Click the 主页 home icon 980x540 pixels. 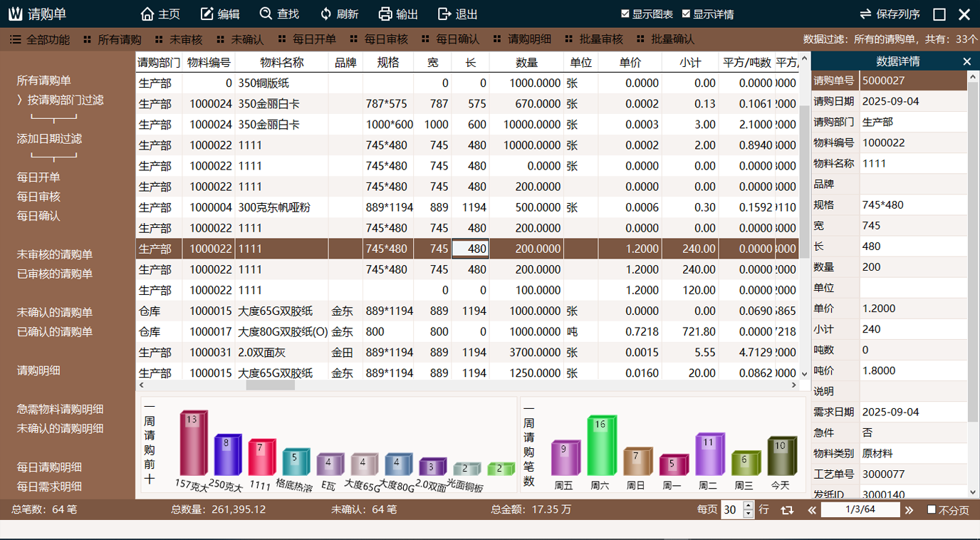point(147,14)
